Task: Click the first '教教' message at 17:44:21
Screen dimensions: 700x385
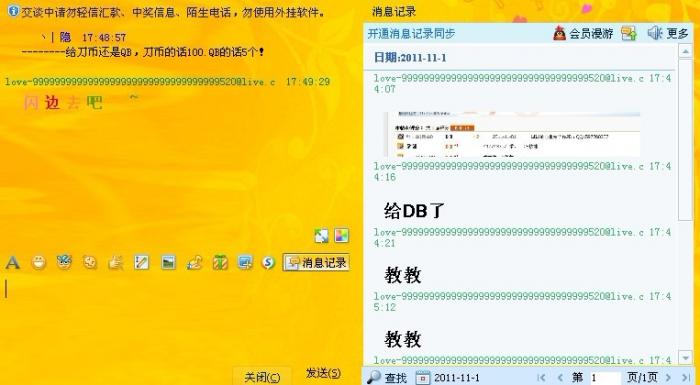Action: tap(403, 275)
